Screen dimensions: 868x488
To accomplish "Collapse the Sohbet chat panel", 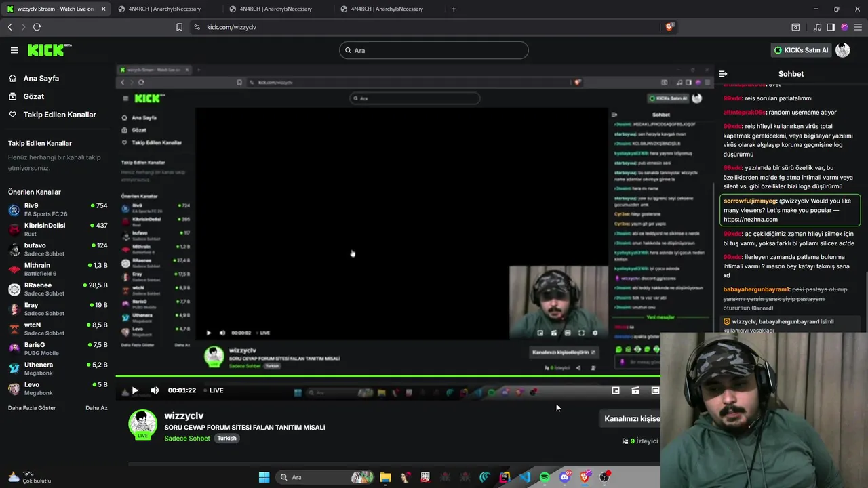I will [723, 74].
